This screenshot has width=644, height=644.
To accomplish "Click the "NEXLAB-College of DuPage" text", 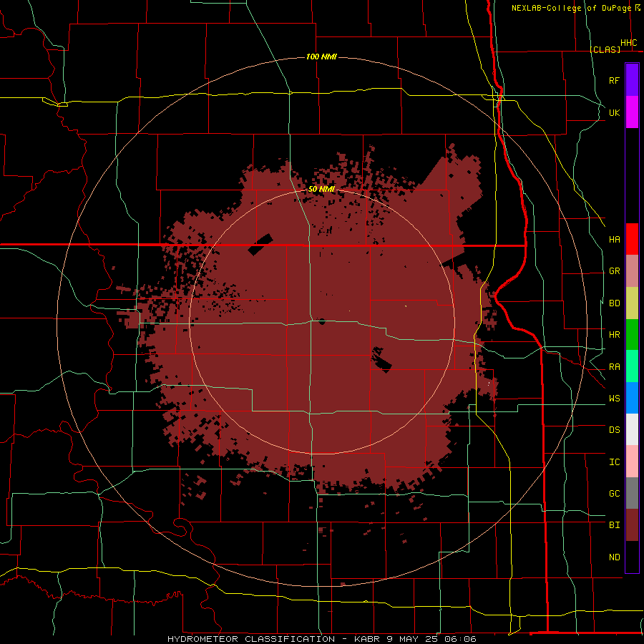I will (x=571, y=8).
